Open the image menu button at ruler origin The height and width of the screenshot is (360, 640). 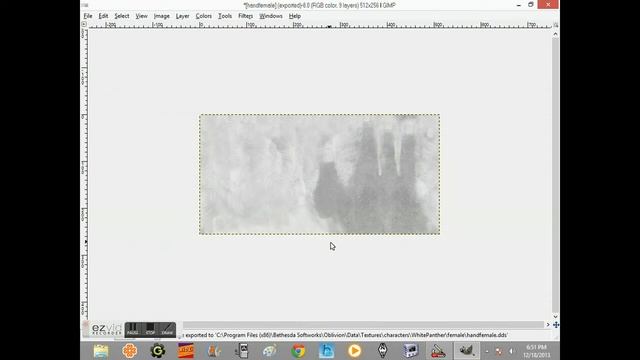click(x=84, y=24)
